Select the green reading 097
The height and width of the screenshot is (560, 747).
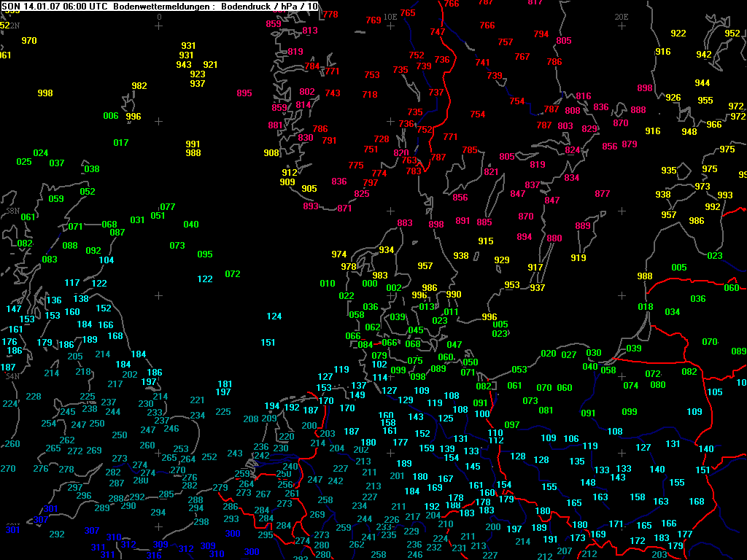click(x=512, y=425)
